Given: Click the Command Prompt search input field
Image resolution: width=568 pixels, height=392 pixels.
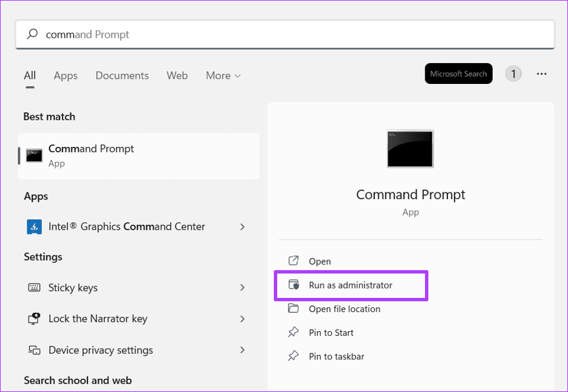Looking at the screenshot, I should click(285, 35).
